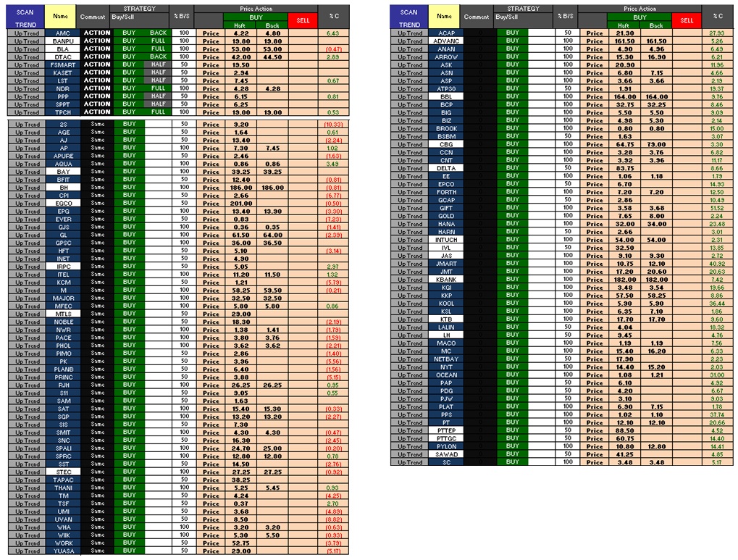Screen dimensions: 738x560
Task: Select BUY cell in NETBAY row
Action: coord(513,359)
